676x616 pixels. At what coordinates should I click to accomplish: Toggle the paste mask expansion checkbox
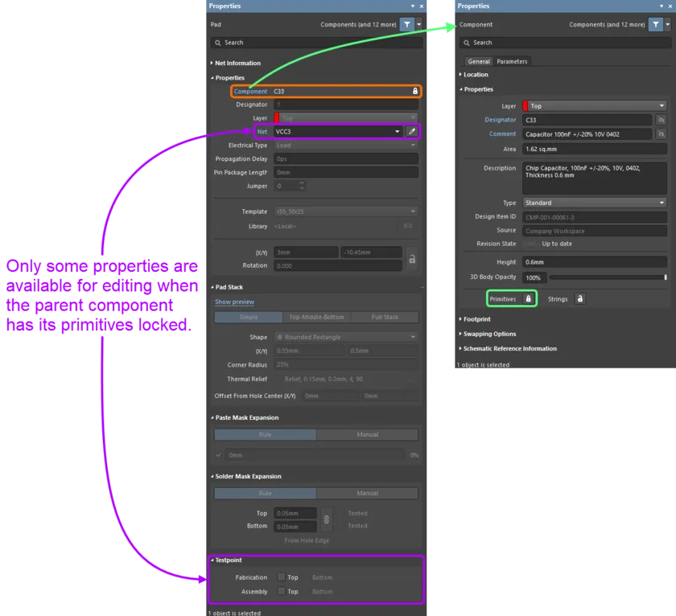click(x=219, y=455)
